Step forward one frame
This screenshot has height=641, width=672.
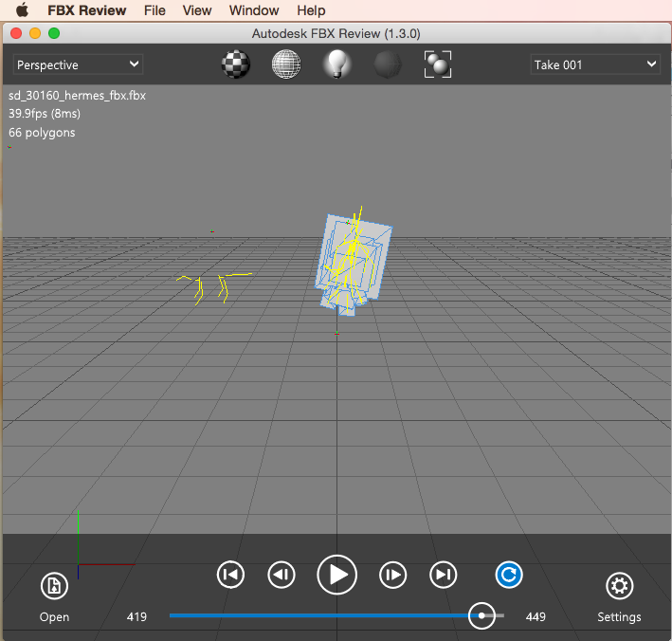tap(392, 575)
